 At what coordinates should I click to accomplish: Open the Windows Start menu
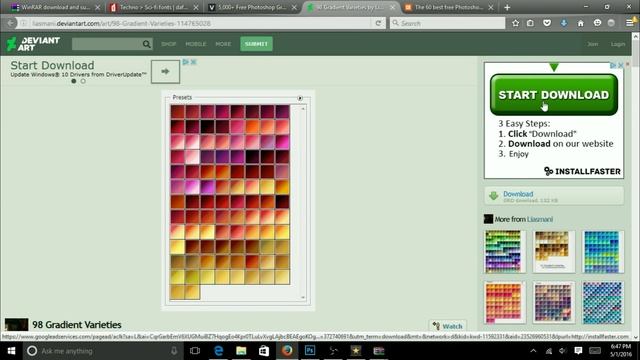click(11, 351)
